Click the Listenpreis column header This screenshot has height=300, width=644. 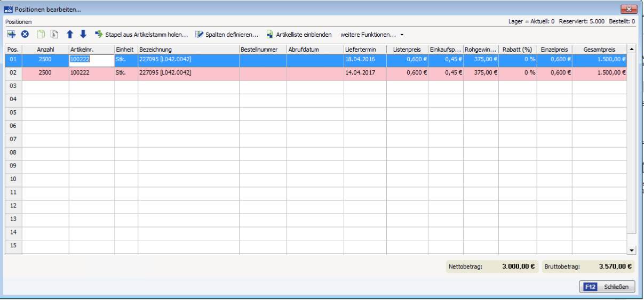[x=407, y=49]
